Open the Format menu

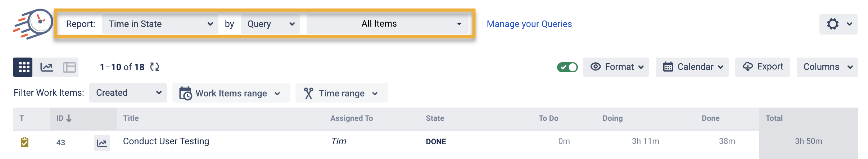(616, 67)
